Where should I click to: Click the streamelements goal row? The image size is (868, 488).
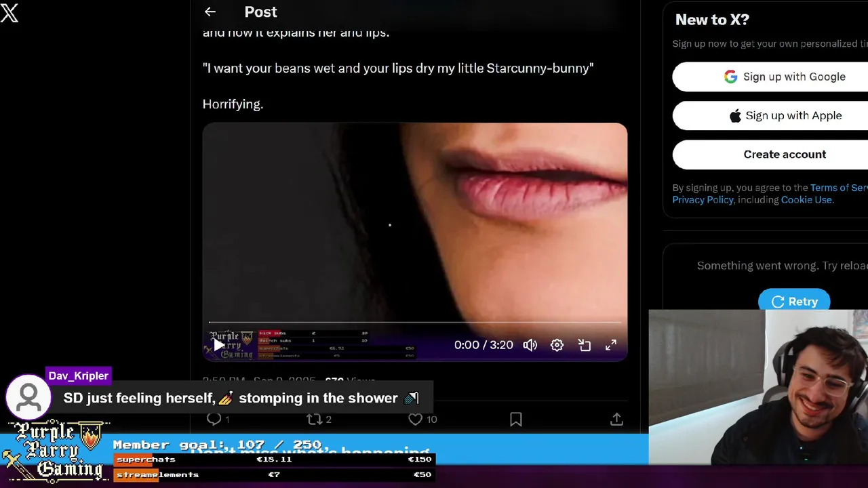pos(273,474)
